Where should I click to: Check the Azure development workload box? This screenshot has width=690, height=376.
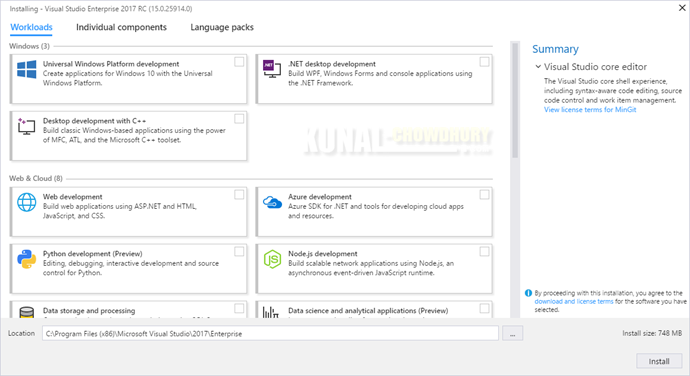tap(484, 195)
